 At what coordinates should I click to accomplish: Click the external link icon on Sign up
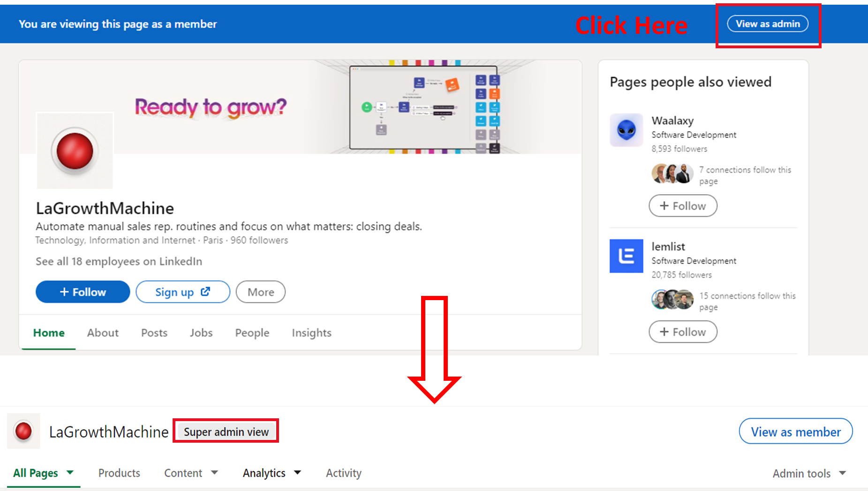205,291
